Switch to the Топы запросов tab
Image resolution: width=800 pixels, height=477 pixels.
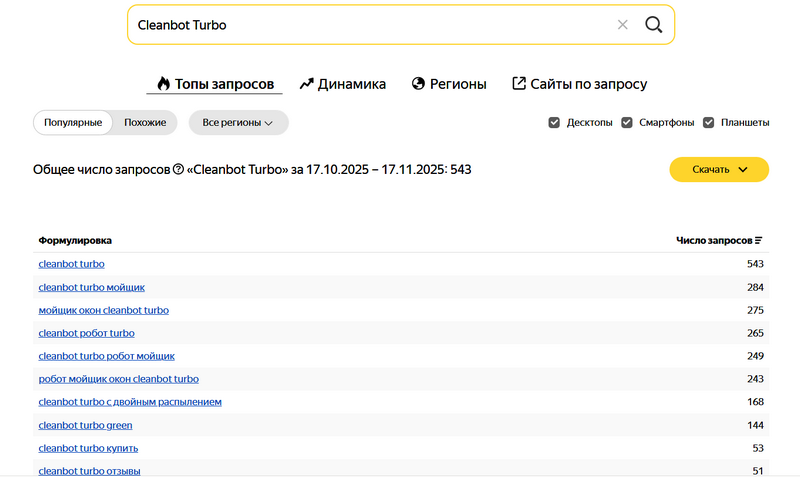(215, 84)
